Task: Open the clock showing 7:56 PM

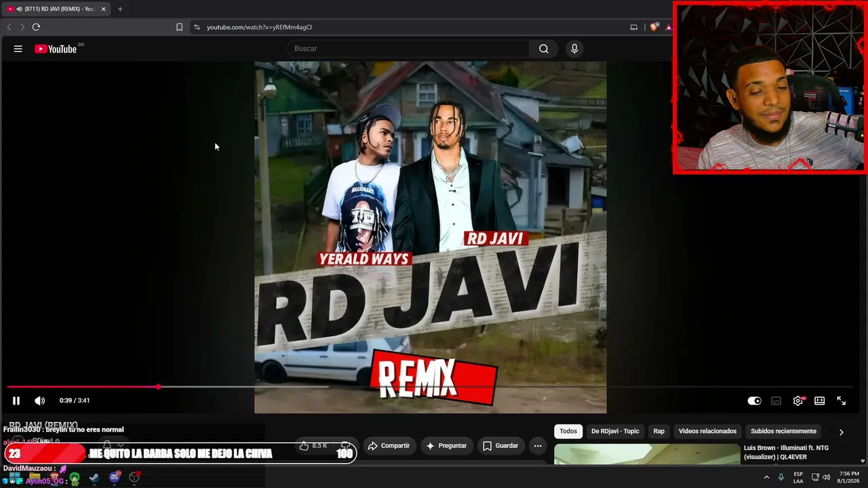Action: click(849, 477)
